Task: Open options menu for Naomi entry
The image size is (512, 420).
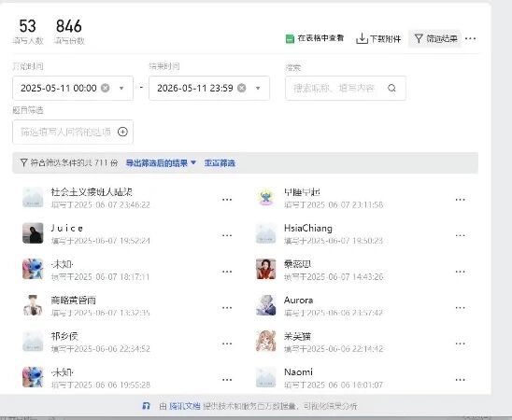Action: 460,380
